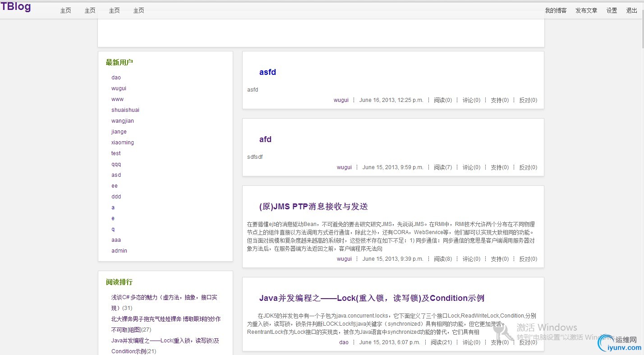
Task: Open user qqq in the sidebar
Action: [116, 164]
